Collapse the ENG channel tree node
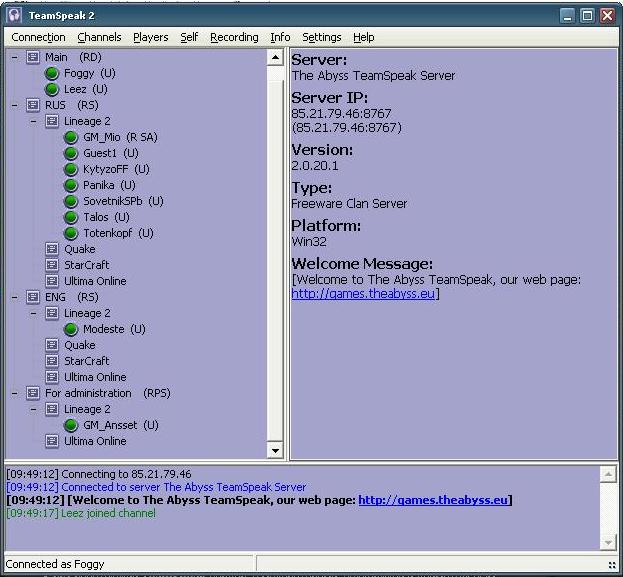 pos(15,297)
